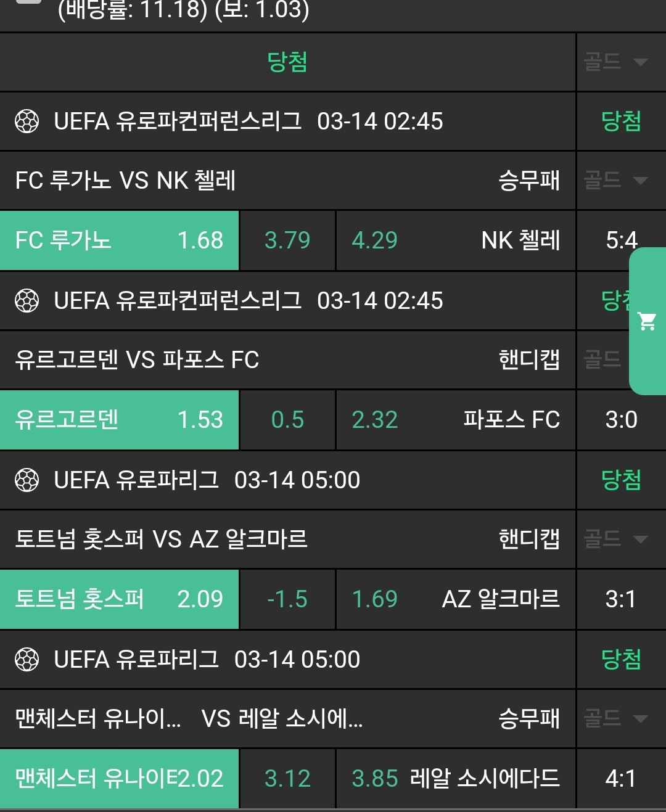Image resolution: width=666 pixels, height=812 pixels.
Task: Select FC 루가노 win odds 1.68
Action: [x=119, y=240]
